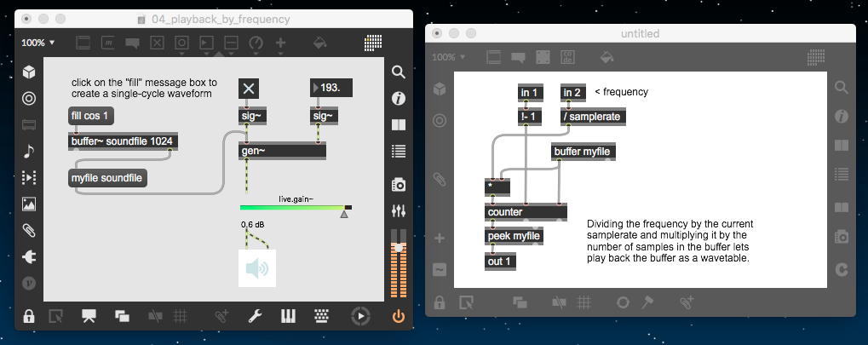Add a message box from the toolbar
This screenshot has height=345, width=868.
tap(107, 43)
